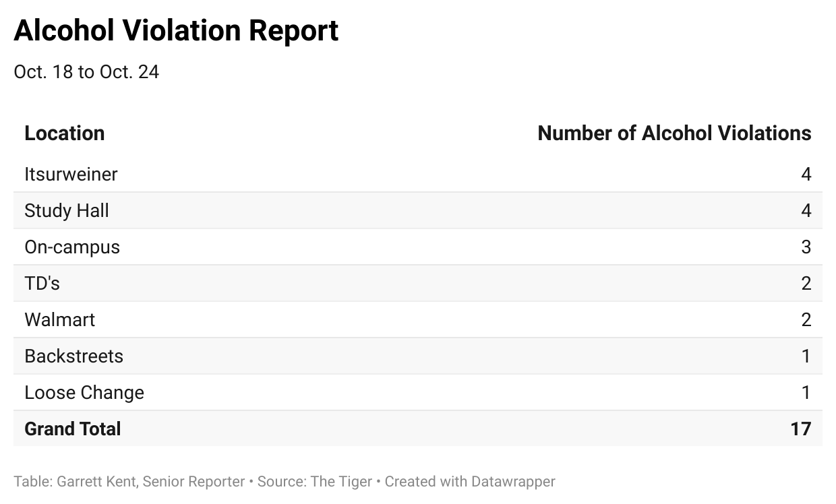Click the grand total value 17
836x504 pixels.
(x=801, y=429)
